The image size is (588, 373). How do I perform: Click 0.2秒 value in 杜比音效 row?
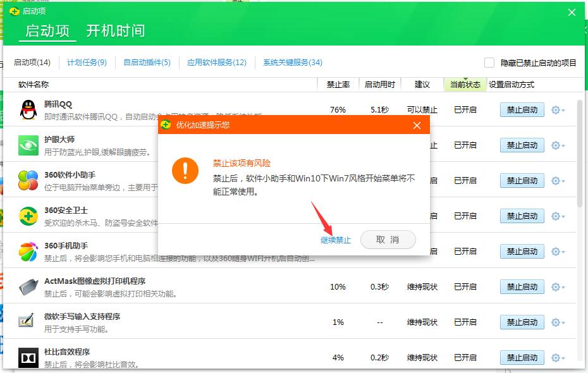380,358
